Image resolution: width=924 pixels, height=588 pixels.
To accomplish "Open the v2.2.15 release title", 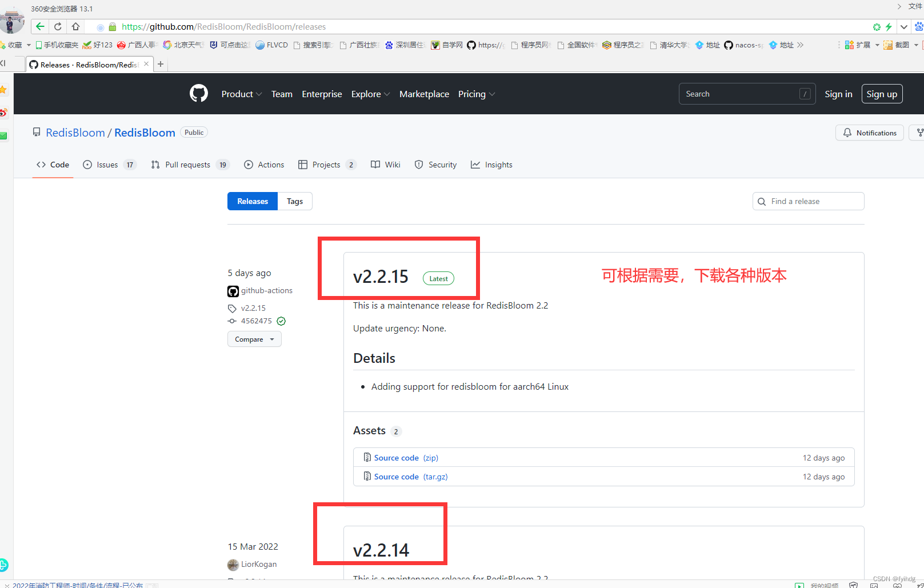I will click(381, 277).
